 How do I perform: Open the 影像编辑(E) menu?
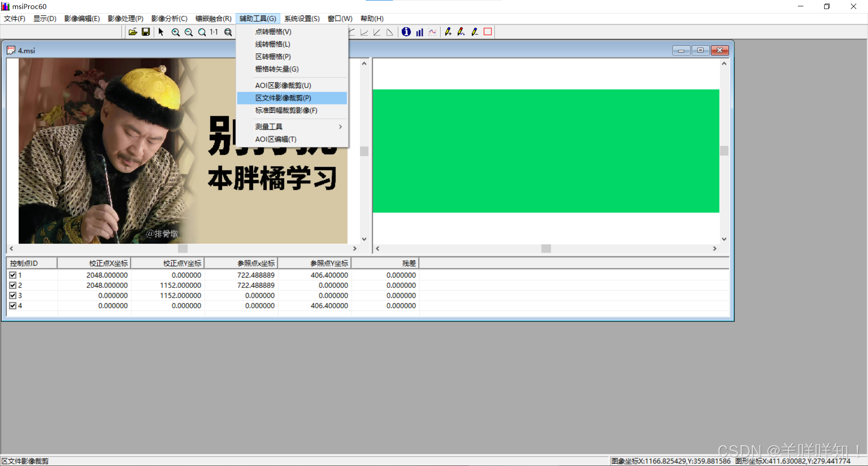(82, 19)
